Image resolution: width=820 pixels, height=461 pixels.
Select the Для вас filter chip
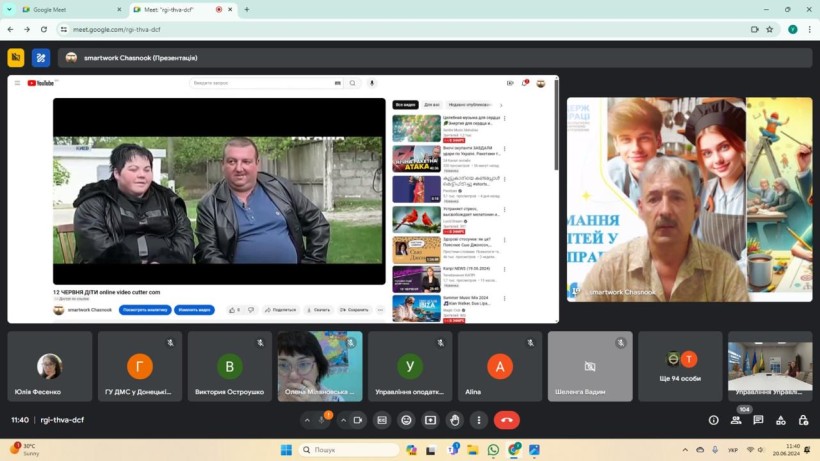[x=432, y=105]
